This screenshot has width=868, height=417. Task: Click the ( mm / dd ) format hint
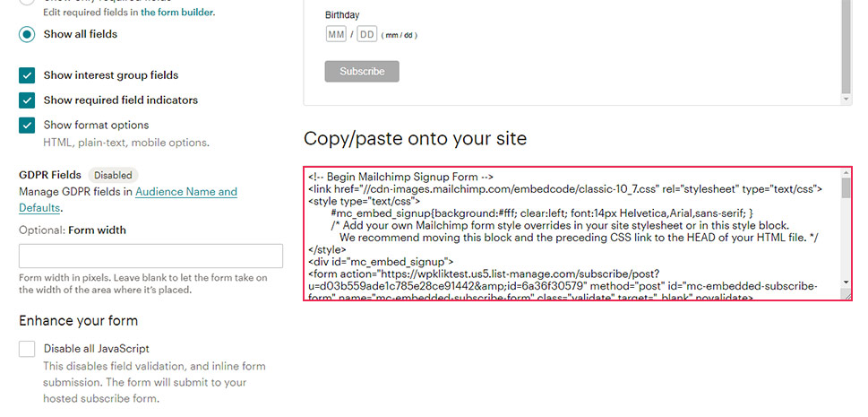(x=400, y=36)
